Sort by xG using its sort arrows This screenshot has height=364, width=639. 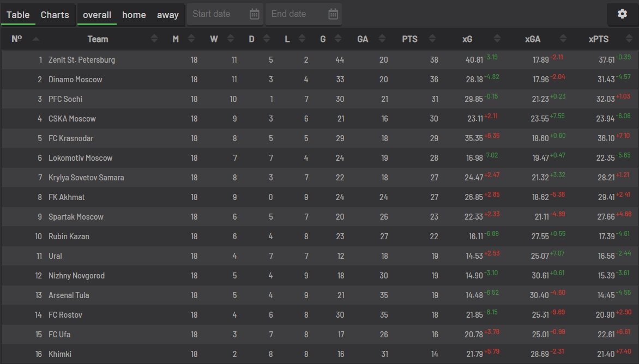pyautogui.click(x=497, y=39)
